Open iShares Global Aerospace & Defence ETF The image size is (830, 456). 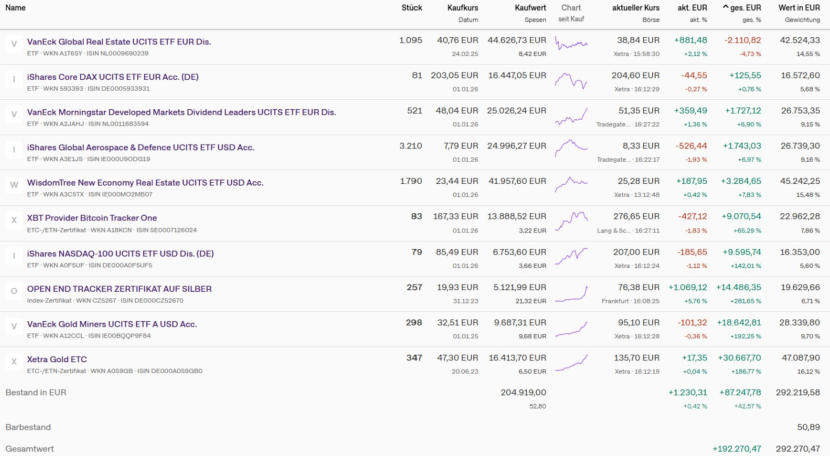point(140,147)
